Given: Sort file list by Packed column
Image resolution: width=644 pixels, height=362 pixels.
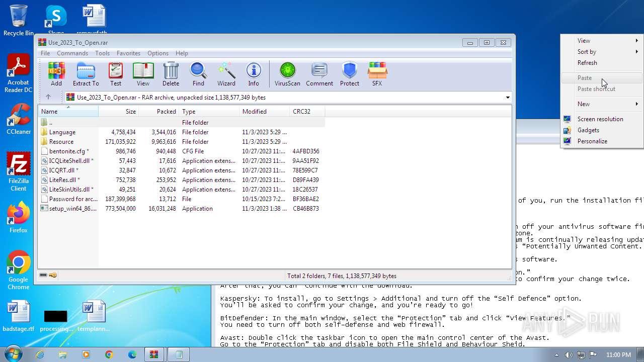Looking at the screenshot, I should 159,112.
